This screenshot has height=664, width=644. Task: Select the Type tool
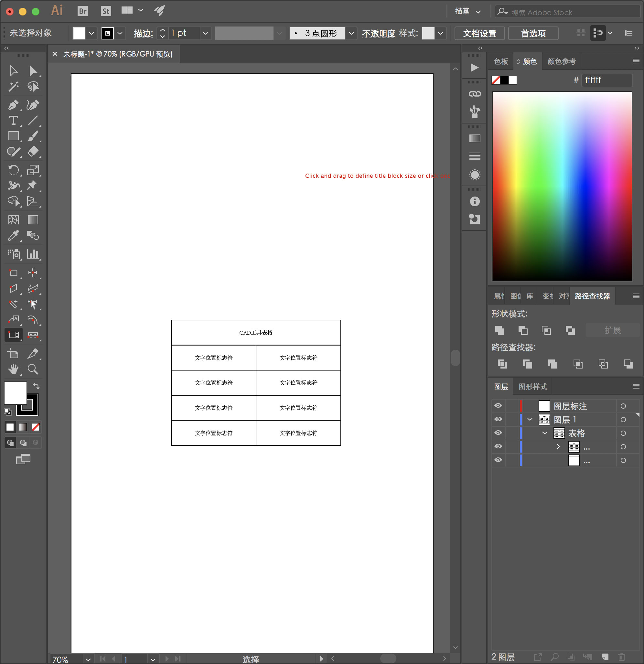(13, 121)
